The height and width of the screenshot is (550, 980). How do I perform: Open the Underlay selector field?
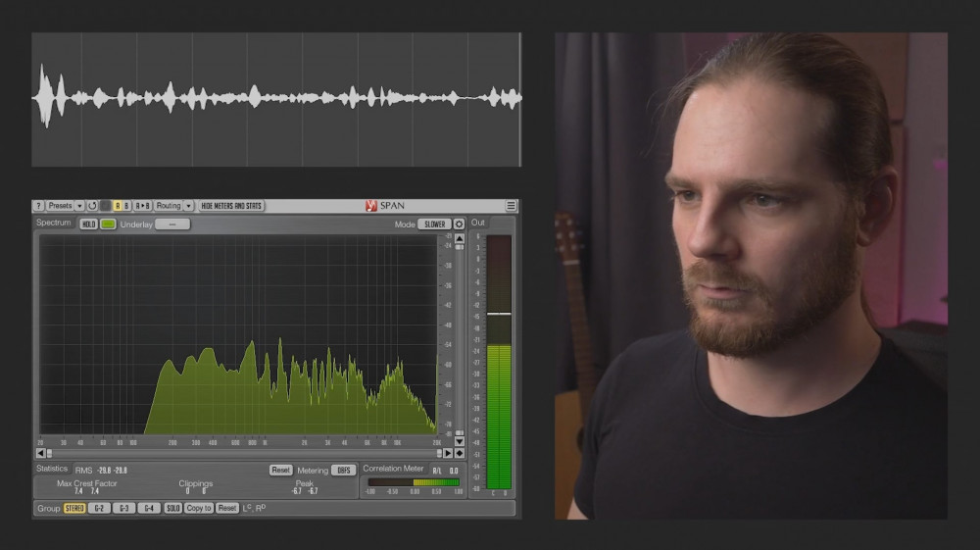coord(172,225)
